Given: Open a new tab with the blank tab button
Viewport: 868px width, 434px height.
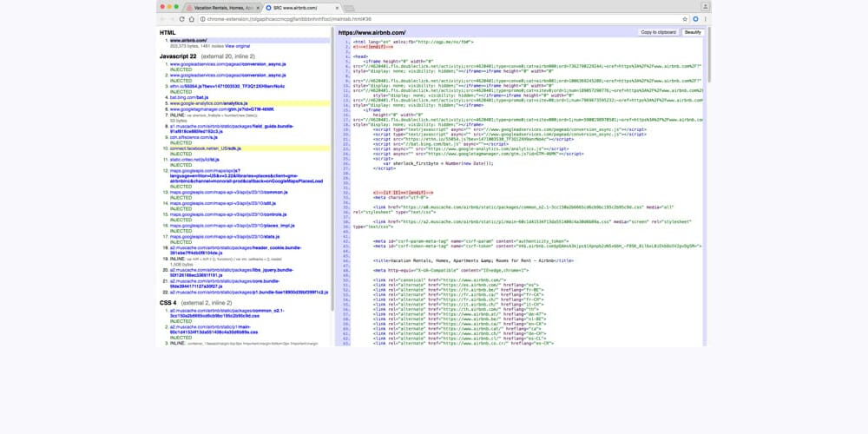Looking at the screenshot, I should (349, 9).
